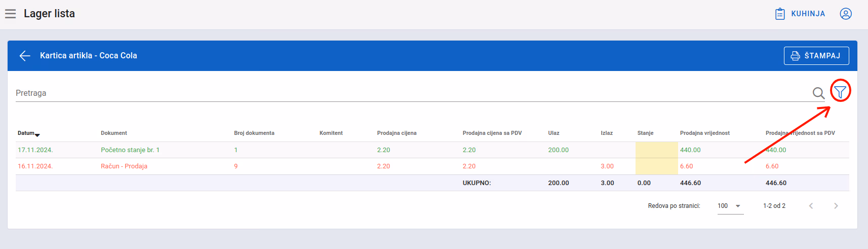Go to previous page arrow
This screenshot has height=249, width=868.
811,206
